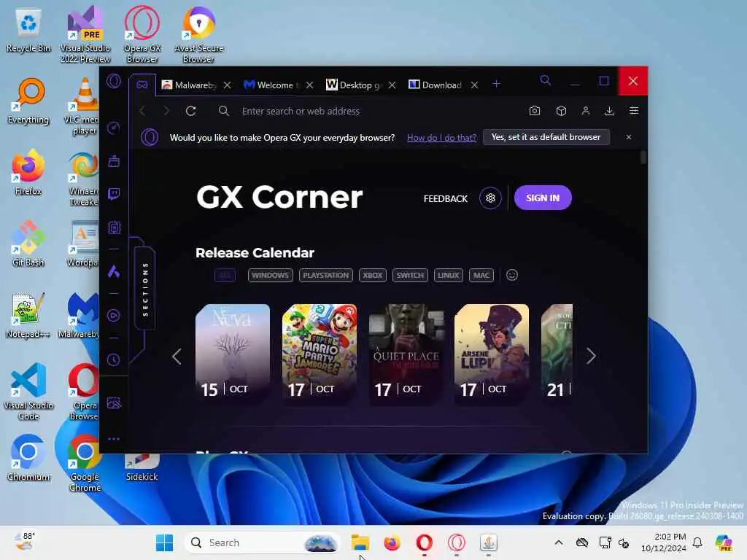This screenshot has height=560, width=747.
Task: Open GX Cleaner in sidebar
Action: (x=114, y=161)
